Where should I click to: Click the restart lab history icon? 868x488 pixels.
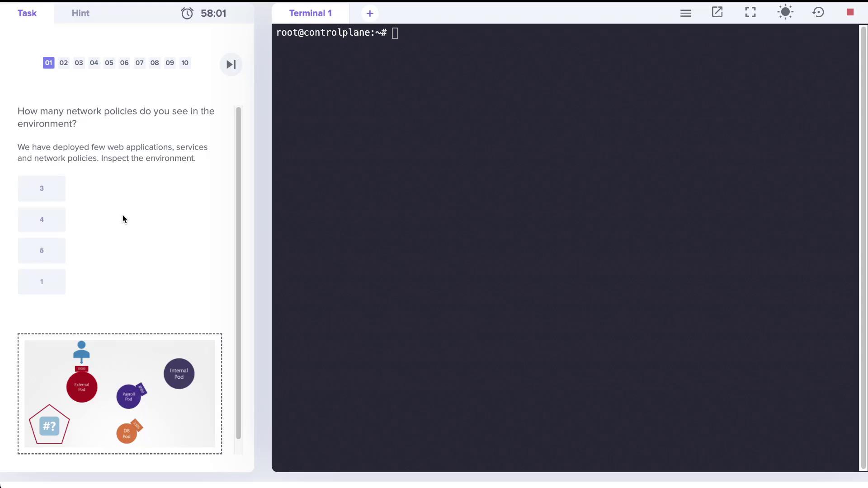coord(818,13)
